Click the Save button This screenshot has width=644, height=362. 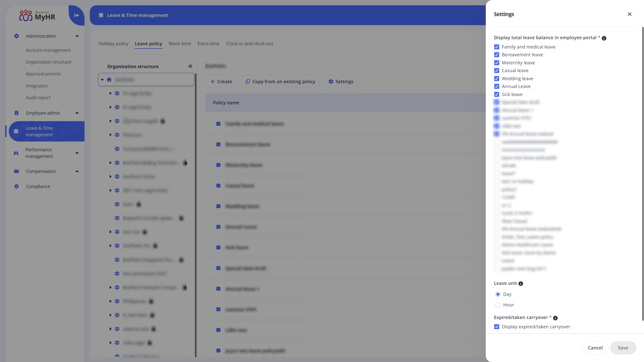tap(623, 348)
